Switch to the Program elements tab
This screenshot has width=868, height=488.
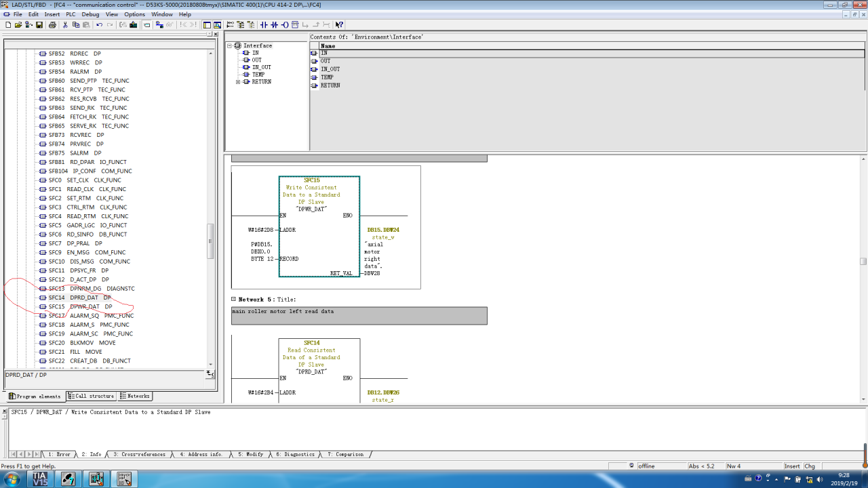(x=35, y=396)
